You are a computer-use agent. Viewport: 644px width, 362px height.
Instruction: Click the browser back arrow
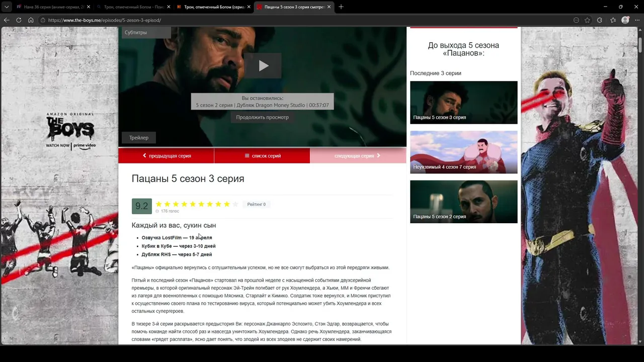coord(7,20)
